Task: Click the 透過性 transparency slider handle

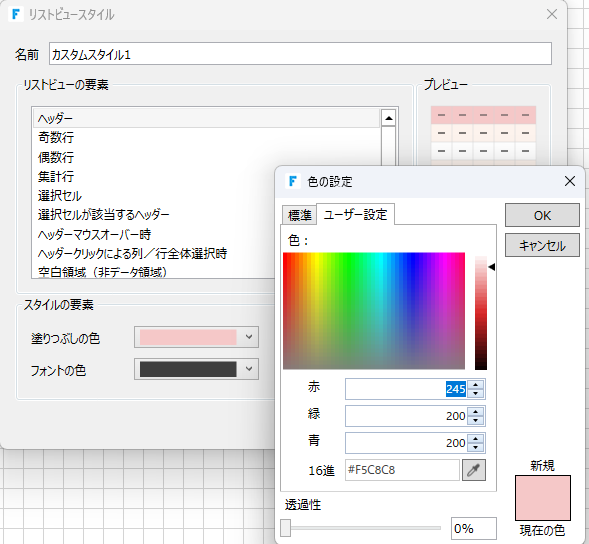Action: point(285,528)
